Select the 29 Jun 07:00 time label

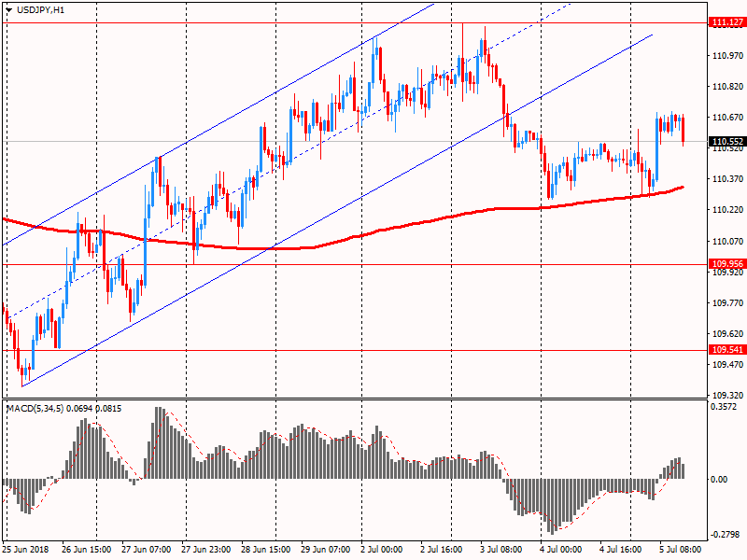pyautogui.click(x=326, y=550)
